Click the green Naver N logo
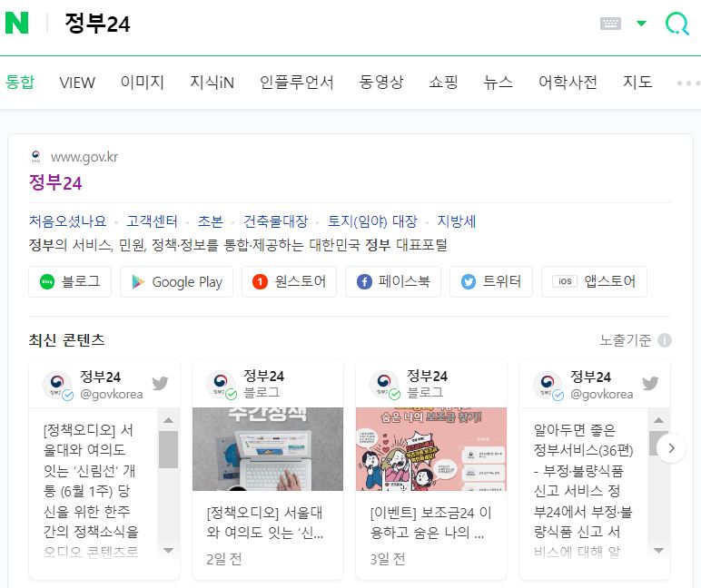The image size is (701, 588). point(16,23)
